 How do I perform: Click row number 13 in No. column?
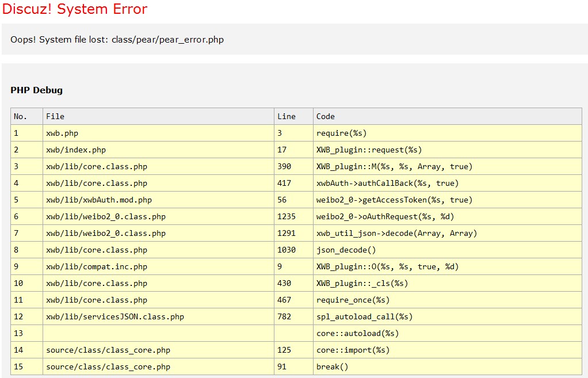(x=26, y=333)
